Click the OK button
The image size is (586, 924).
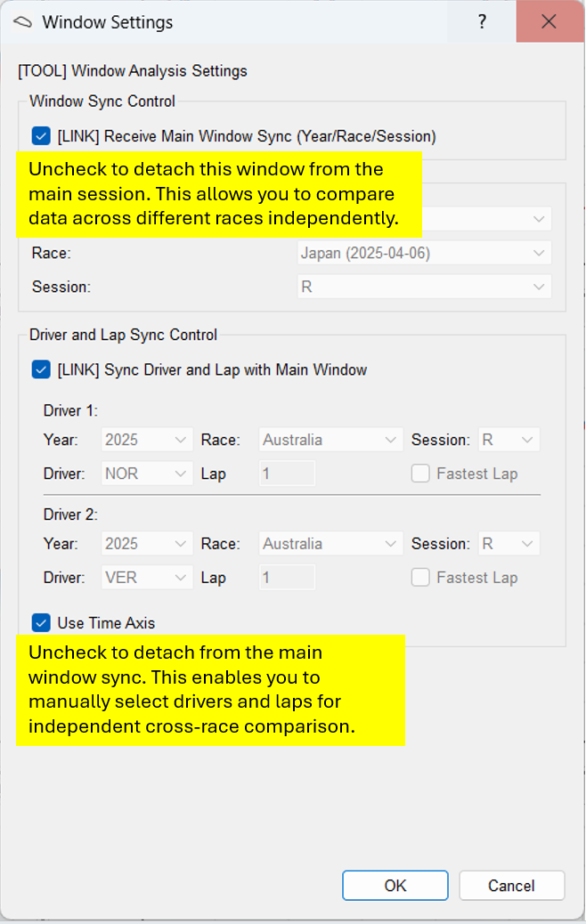pyautogui.click(x=395, y=886)
